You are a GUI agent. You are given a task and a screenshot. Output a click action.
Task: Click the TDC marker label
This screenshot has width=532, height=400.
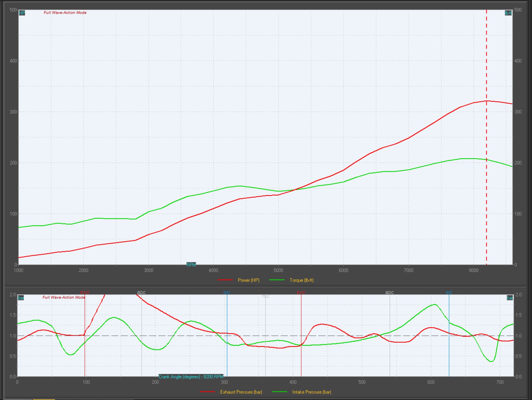(x=265, y=296)
